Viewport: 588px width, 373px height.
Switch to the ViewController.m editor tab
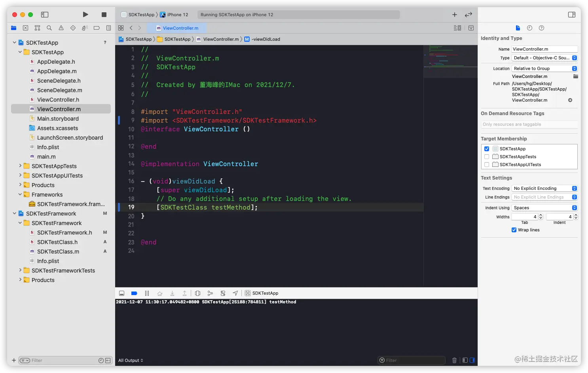177,28
